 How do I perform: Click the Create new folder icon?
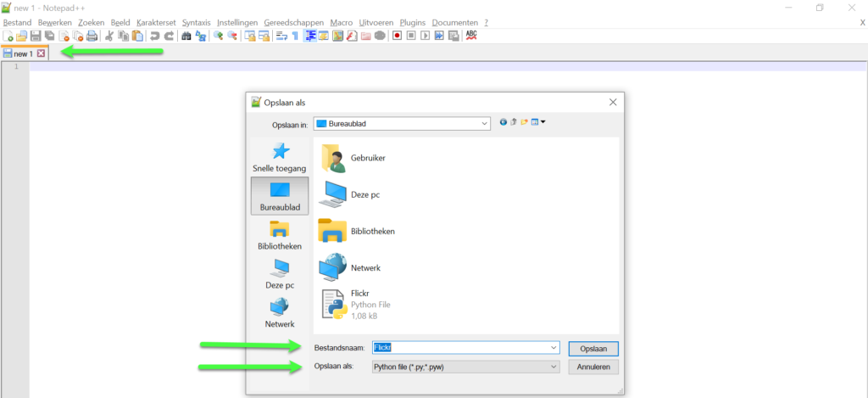click(x=524, y=122)
